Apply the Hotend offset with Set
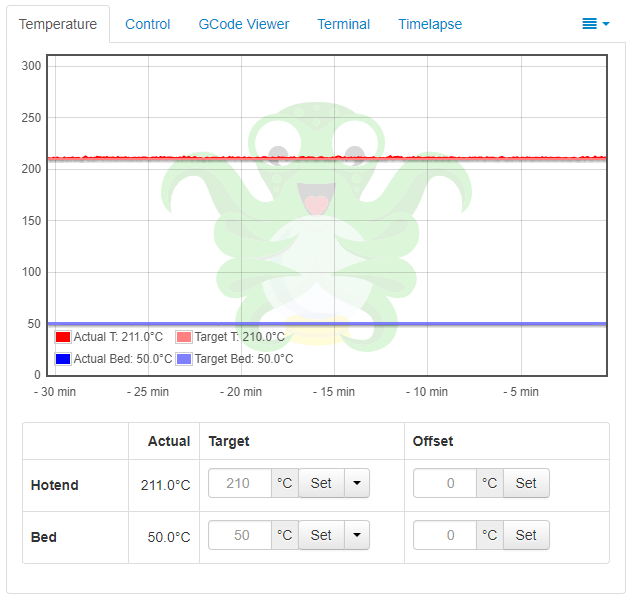The width and height of the screenshot is (633, 604). pos(526,484)
